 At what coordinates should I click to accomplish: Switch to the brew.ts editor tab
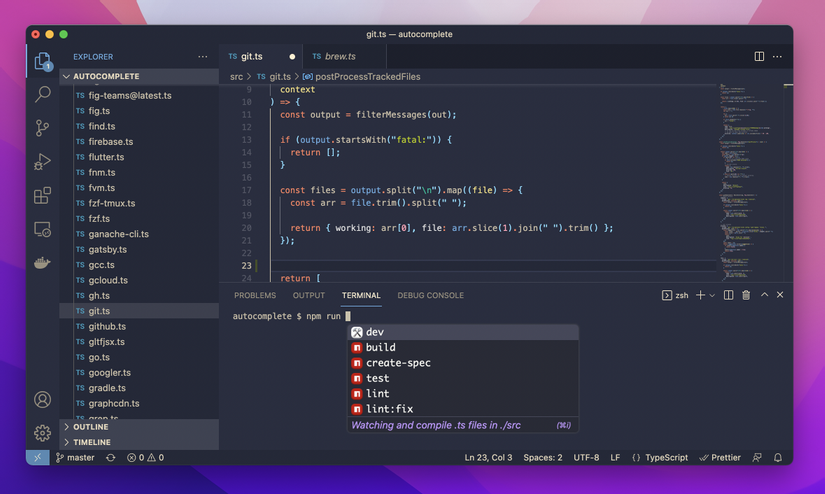(x=345, y=56)
